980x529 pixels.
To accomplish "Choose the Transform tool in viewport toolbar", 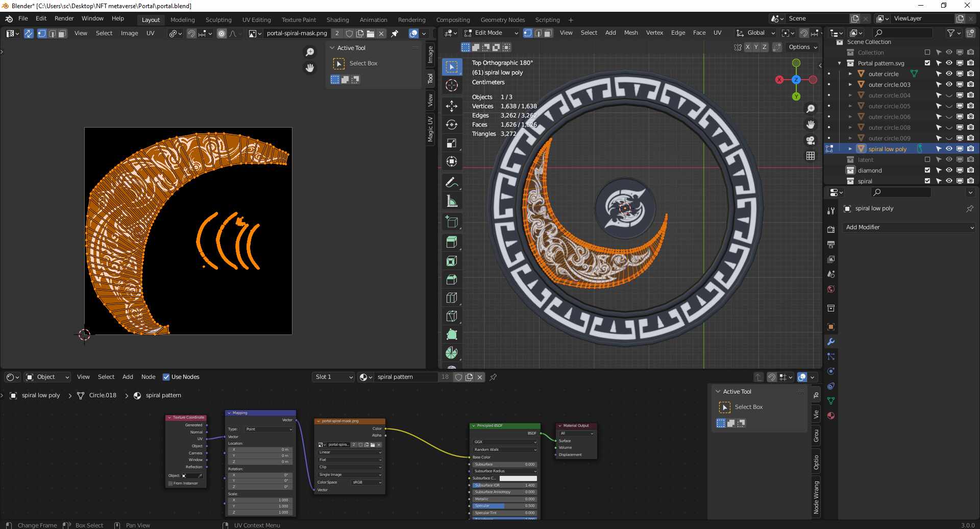I will coord(452,161).
